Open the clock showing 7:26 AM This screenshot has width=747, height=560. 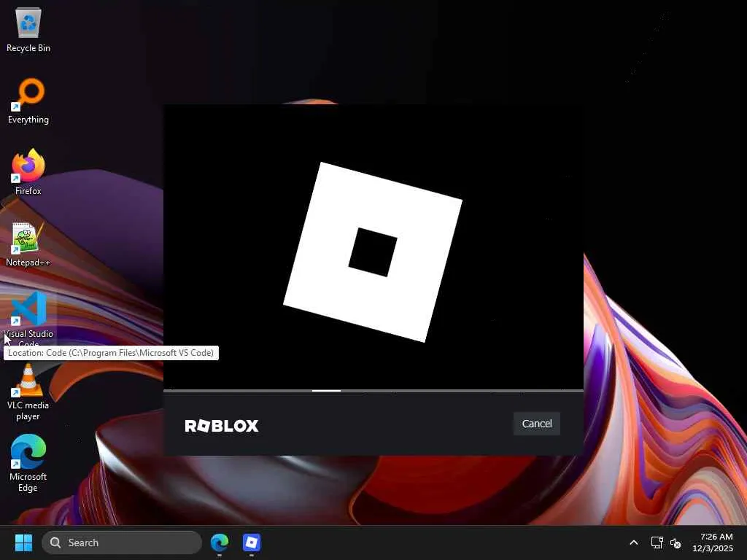tap(713, 542)
